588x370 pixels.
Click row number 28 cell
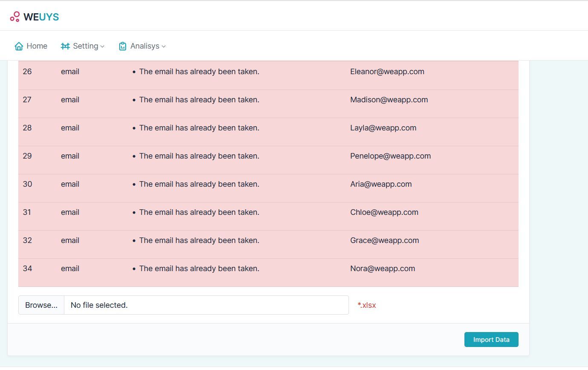point(27,128)
